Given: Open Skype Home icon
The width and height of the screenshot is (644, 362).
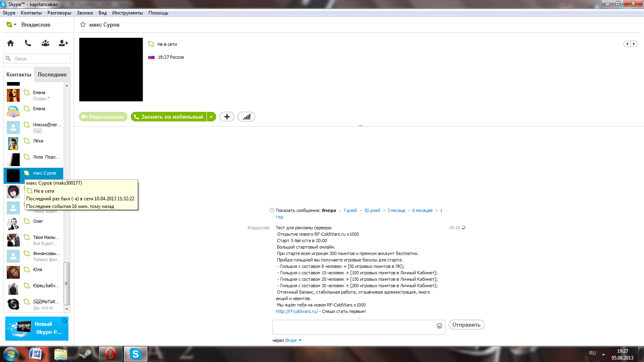Looking at the screenshot, I should 10,43.
